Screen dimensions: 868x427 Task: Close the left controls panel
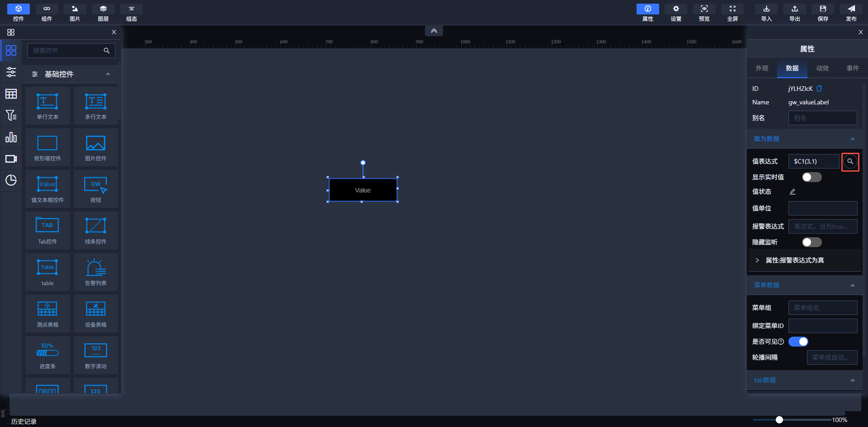(x=114, y=32)
